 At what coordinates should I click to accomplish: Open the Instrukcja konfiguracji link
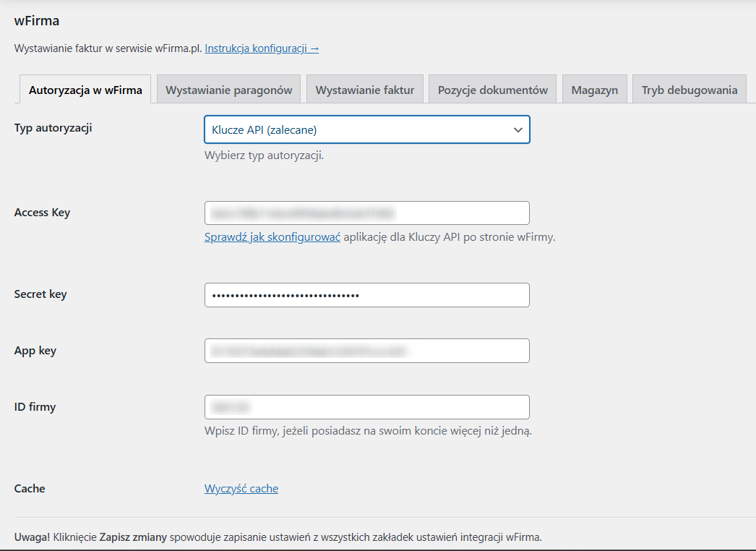tap(262, 48)
